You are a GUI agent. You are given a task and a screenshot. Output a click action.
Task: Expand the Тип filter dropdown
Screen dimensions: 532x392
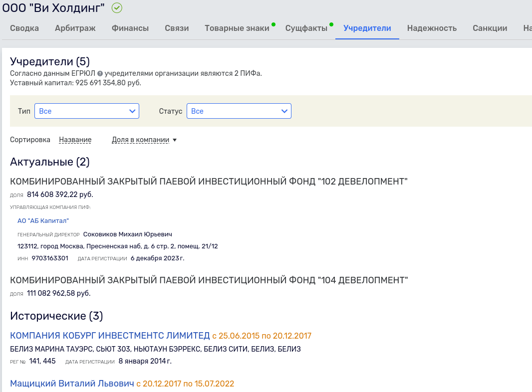[87, 111]
